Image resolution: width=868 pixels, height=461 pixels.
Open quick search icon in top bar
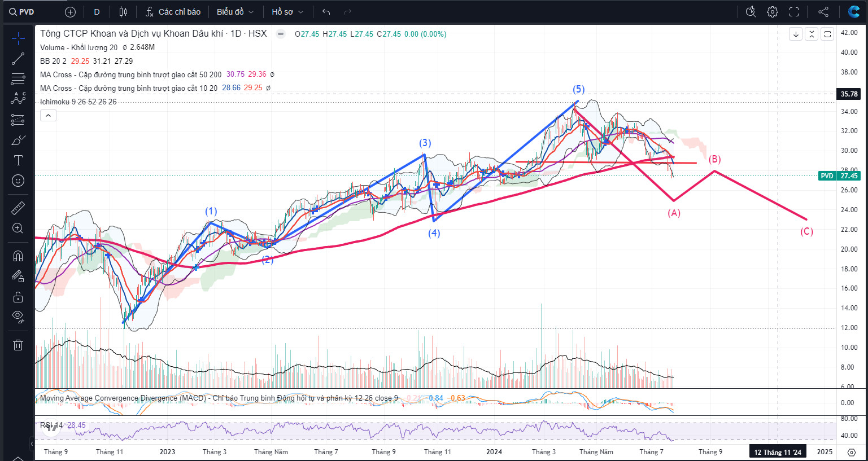[x=751, y=12]
